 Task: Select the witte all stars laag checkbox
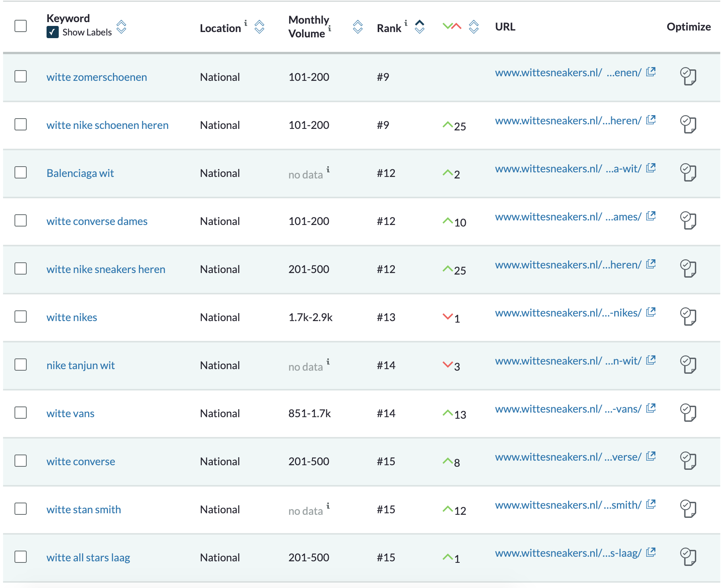[x=21, y=557]
